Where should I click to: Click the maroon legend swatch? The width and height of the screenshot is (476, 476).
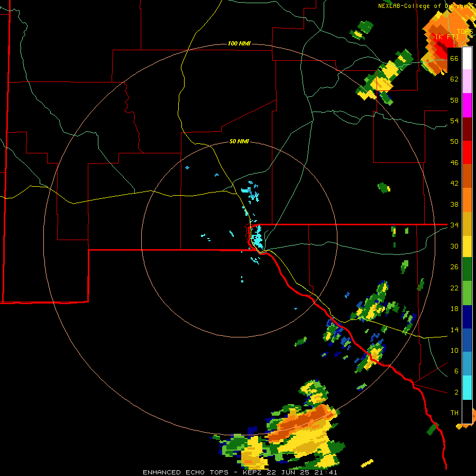pos(467,129)
